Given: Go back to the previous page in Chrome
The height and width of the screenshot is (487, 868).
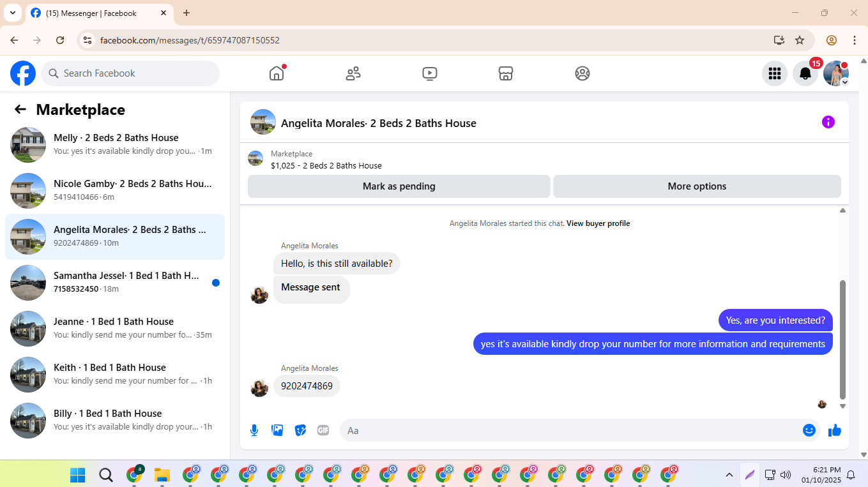Looking at the screenshot, I should 14,40.
